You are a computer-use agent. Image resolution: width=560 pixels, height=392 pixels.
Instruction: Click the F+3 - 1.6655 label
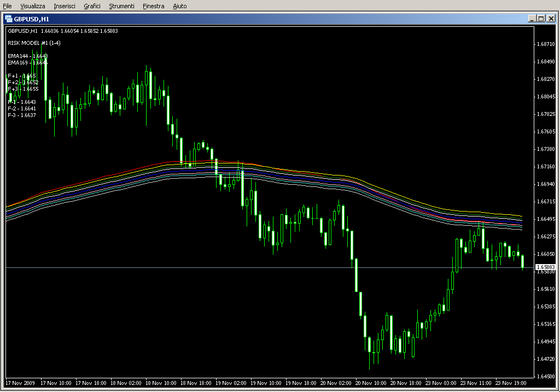pos(23,89)
